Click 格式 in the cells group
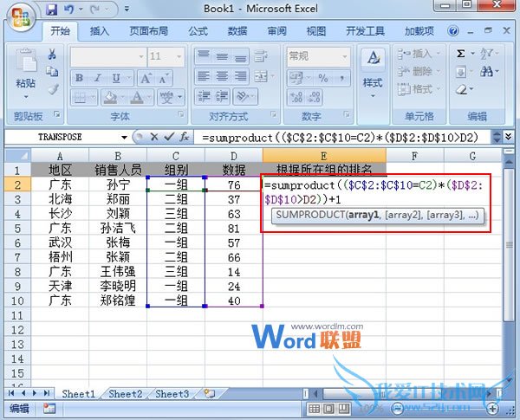Screen dimensions: 520x420 (x=419, y=89)
